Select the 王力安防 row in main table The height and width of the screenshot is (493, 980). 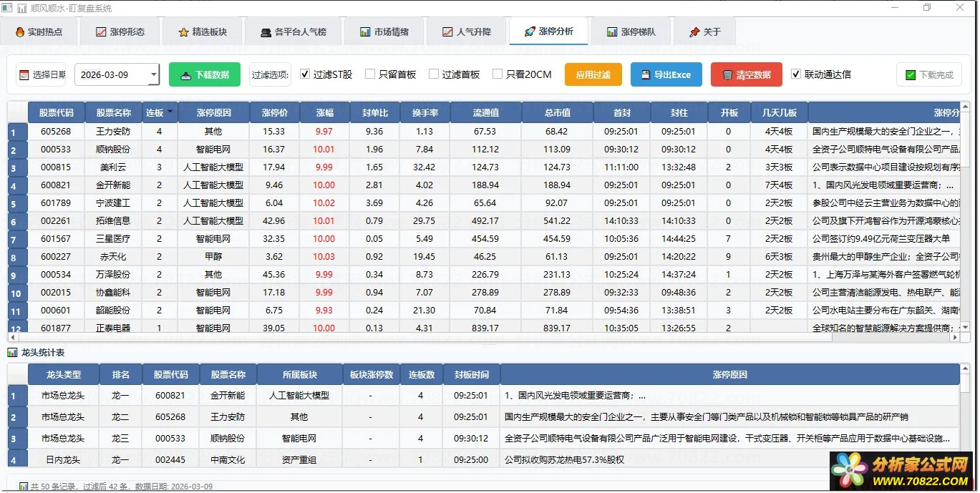pyautogui.click(x=113, y=132)
